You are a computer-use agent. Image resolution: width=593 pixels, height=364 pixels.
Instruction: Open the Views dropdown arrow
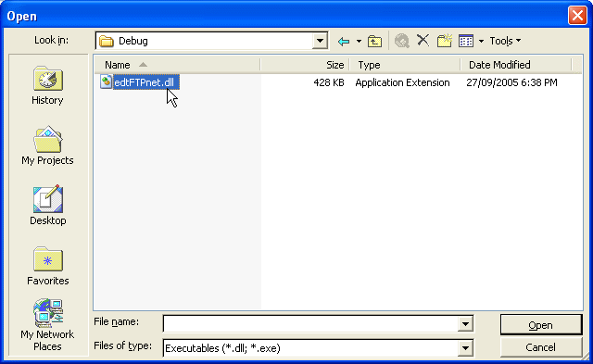(481, 41)
